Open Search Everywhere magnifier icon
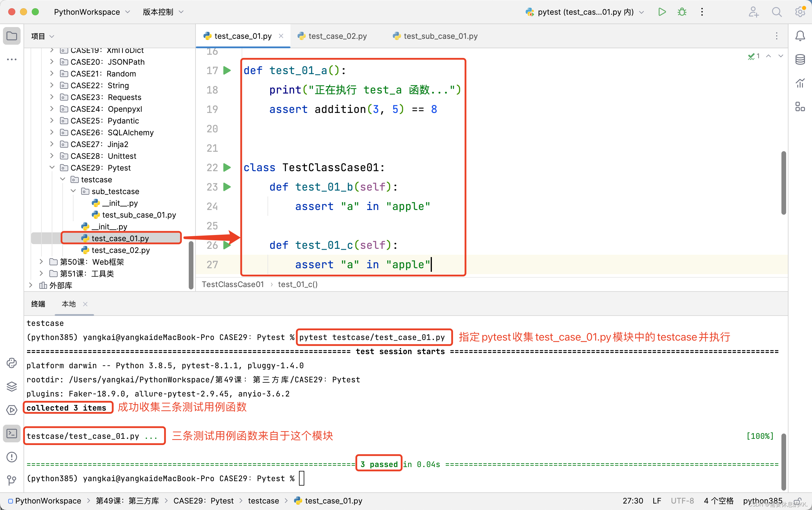Viewport: 812px width, 510px height. 777,12
